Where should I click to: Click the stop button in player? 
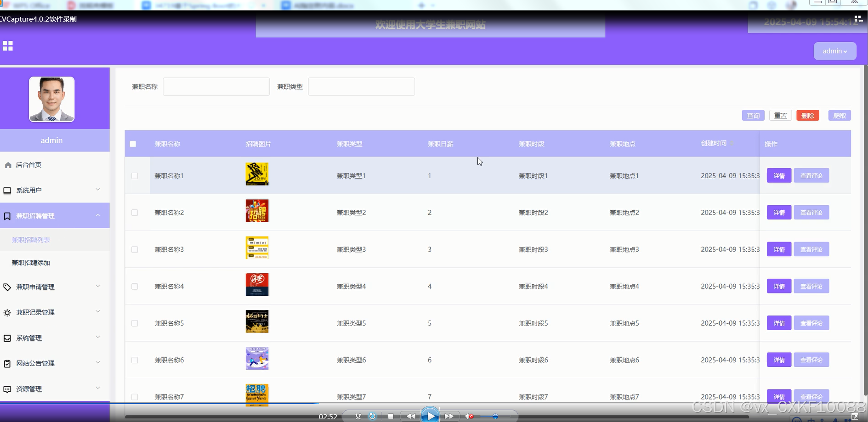[391, 416]
